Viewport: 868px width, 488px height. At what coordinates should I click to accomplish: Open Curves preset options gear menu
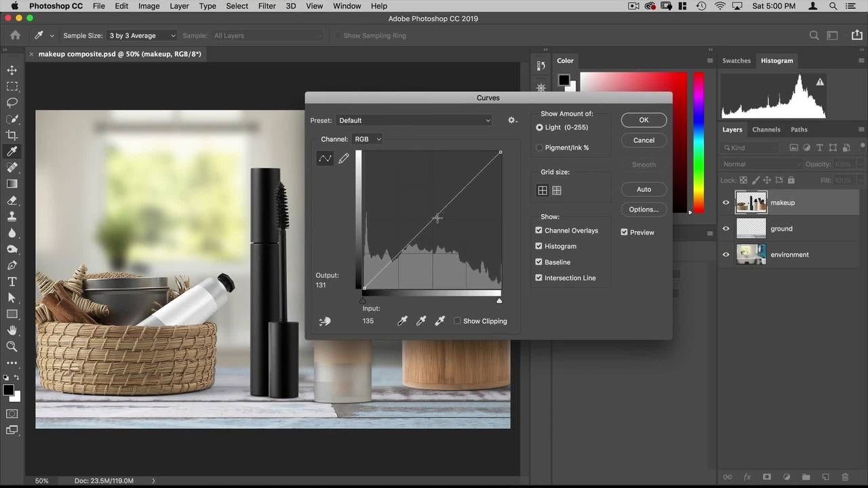click(512, 120)
